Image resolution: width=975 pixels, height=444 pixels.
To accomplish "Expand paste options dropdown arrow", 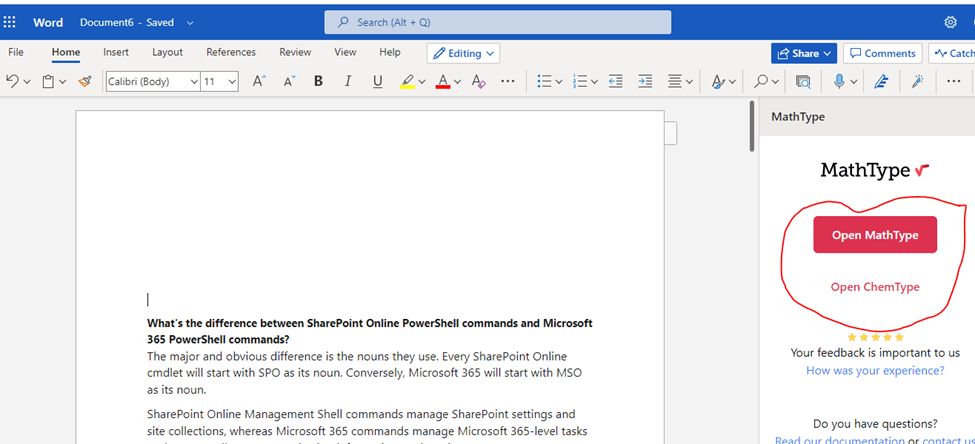I will click(x=62, y=81).
